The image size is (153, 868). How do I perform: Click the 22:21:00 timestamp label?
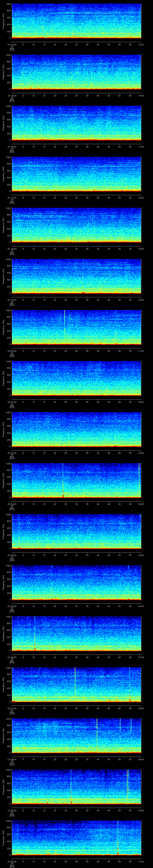click(12, 402)
